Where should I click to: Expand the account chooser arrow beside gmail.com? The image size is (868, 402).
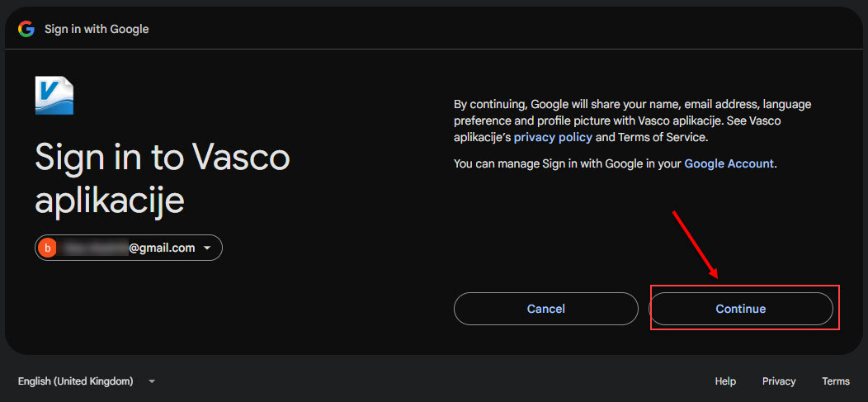pos(207,248)
